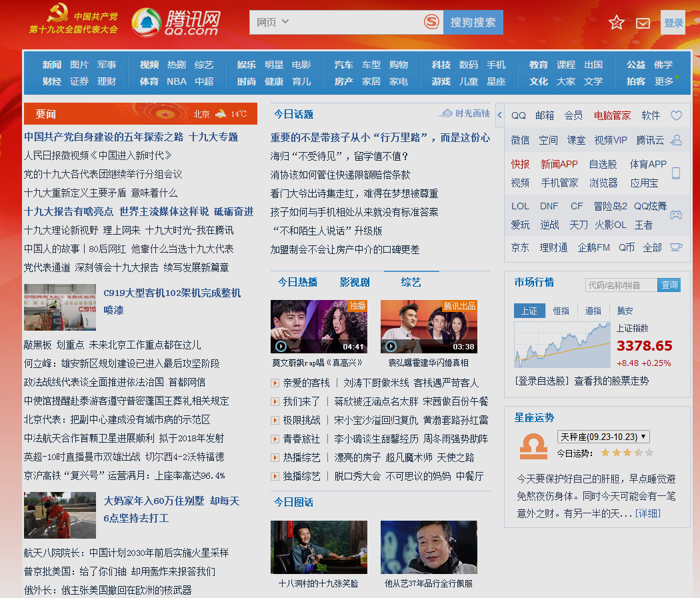Open 视频 in the navigation bar

149,65
